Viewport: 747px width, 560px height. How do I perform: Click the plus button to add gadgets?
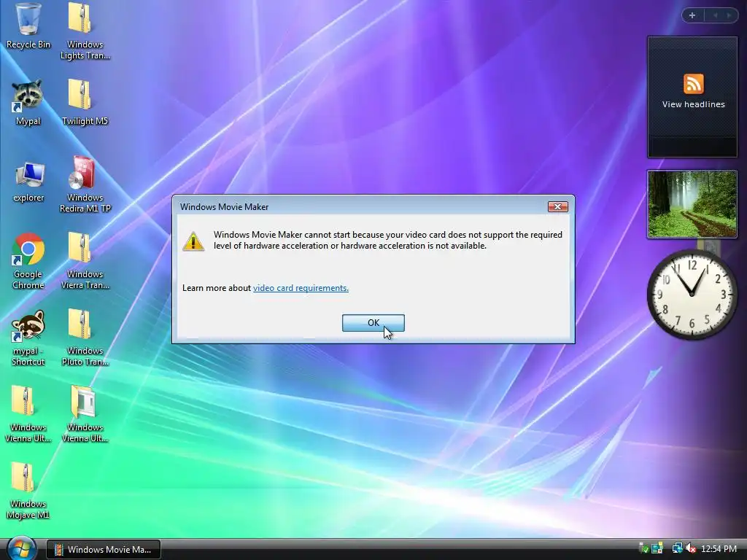click(x=692, y=16)
